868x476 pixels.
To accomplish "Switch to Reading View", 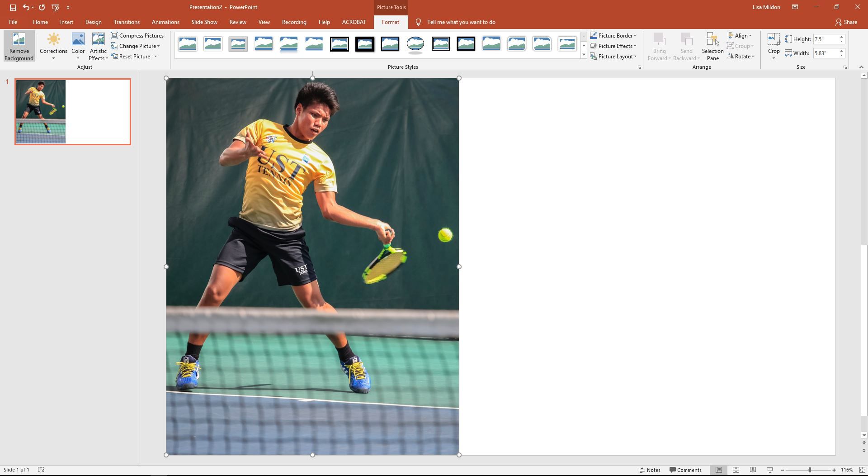I will pyautogui.click(x=753, y=470).
